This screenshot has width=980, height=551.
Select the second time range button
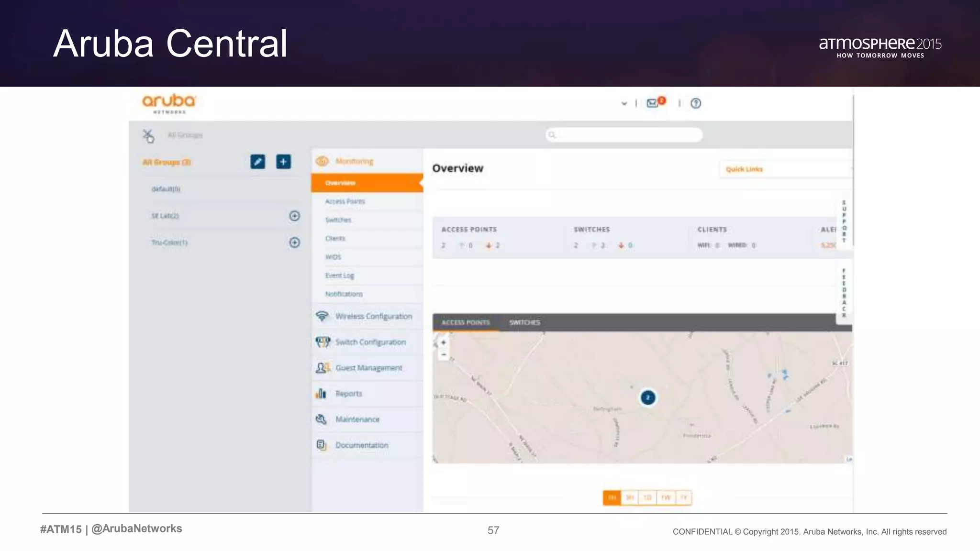[630, 497]
